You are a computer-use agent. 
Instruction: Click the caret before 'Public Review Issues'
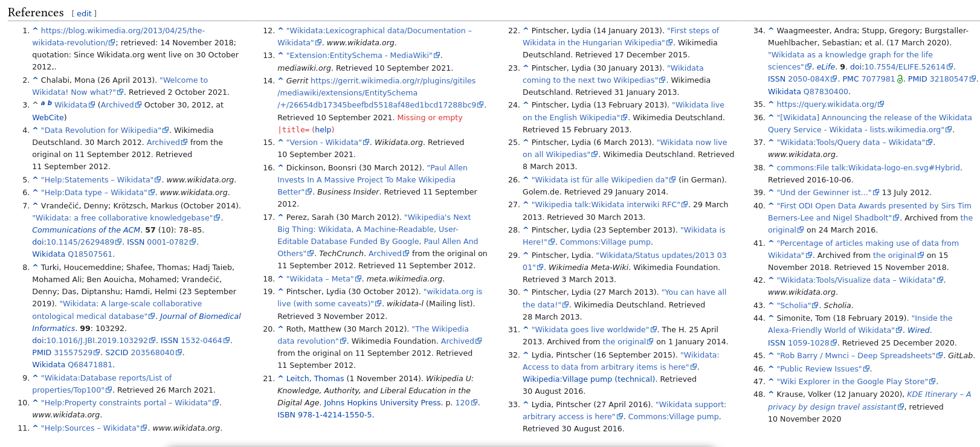(771, 368)
